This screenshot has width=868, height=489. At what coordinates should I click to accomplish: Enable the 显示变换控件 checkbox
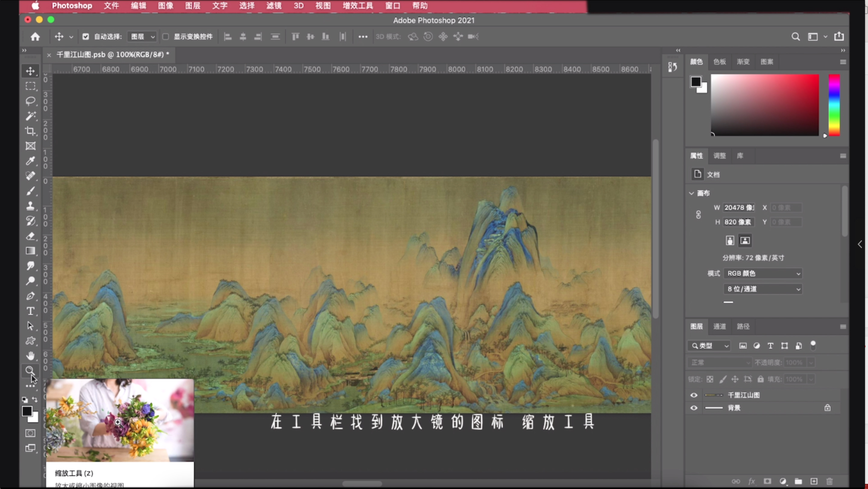[165, 36]
